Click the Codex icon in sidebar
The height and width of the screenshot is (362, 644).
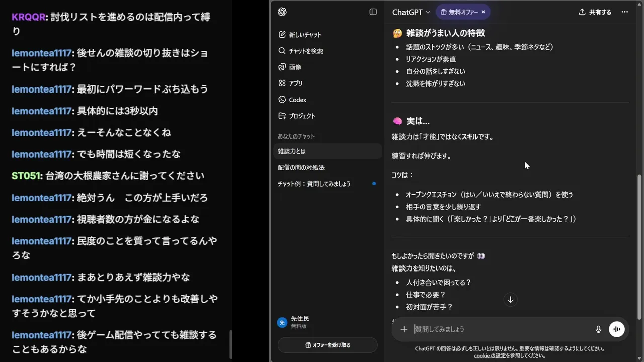pyautogui.click(x=282, y=100)
